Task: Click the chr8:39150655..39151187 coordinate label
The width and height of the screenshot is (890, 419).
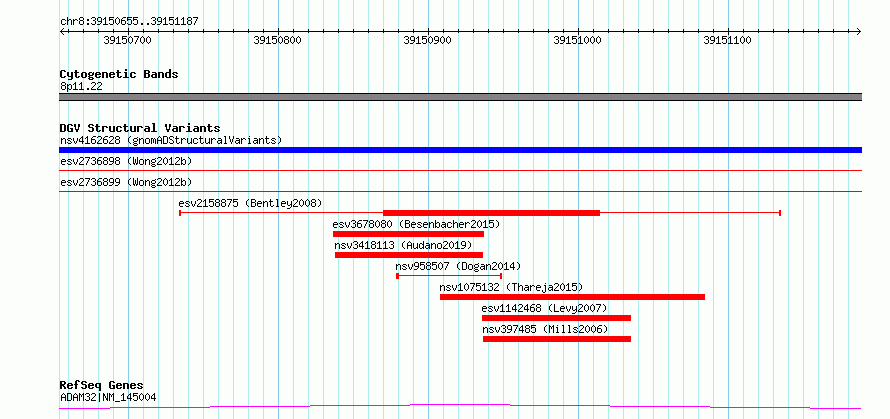Action: (129, 22)
